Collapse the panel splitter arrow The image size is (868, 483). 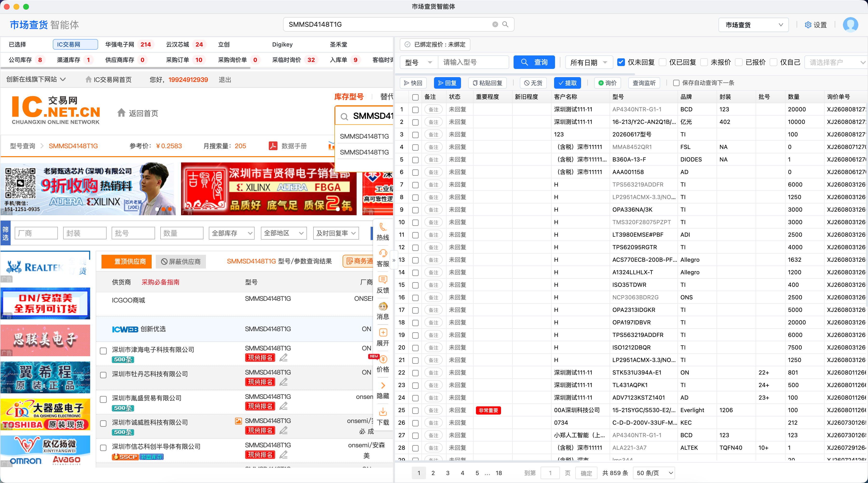tap(393, 260)
